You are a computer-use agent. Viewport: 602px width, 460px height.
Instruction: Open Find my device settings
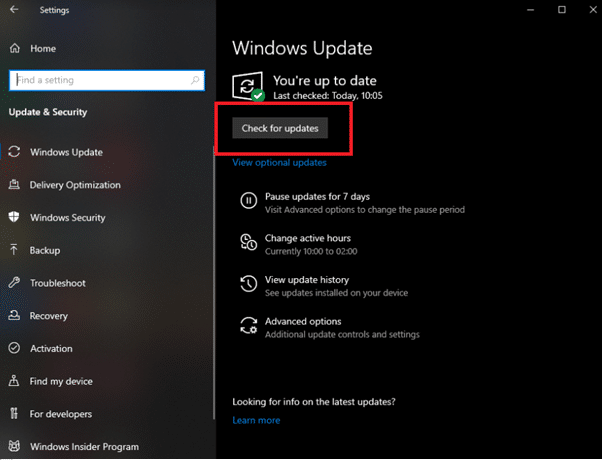[x=61, y=381]
